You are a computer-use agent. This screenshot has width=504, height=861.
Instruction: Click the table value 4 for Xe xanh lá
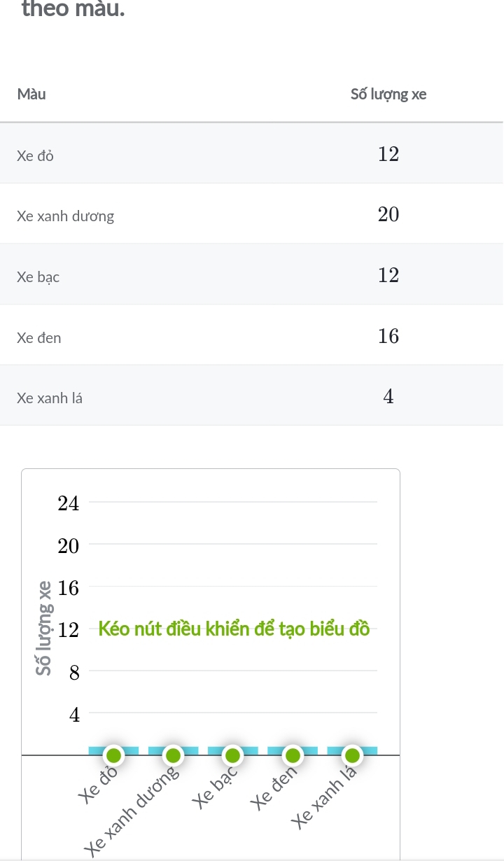[x=388, y=398]
